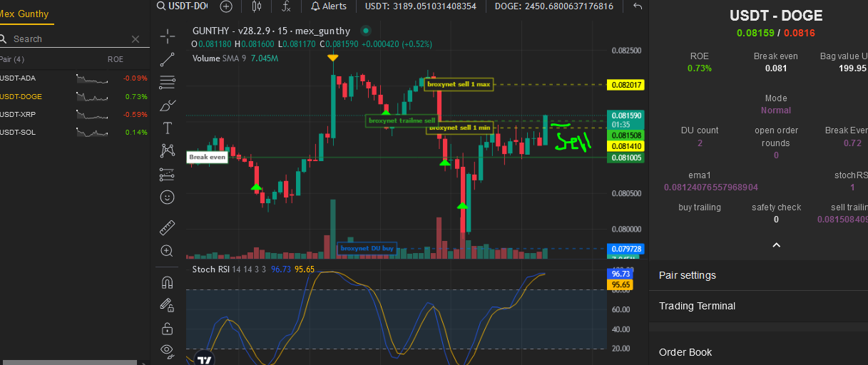The image size is (868, 365).
Task: Click the Mode Normal value
Action: click(x=776, y=110)
